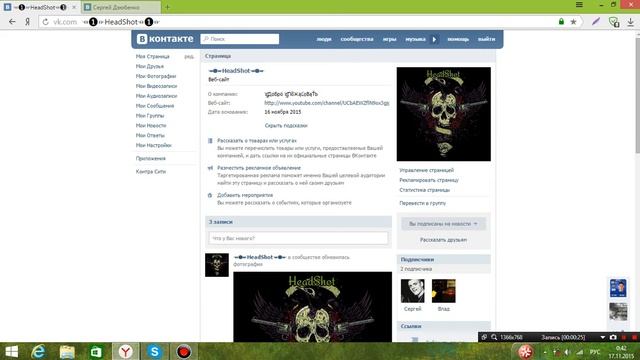Image resolution: width=640 pixels, height=360 pixels.
Task: Open Мои Ответы in sidebar
Action: tap(150, 135)
